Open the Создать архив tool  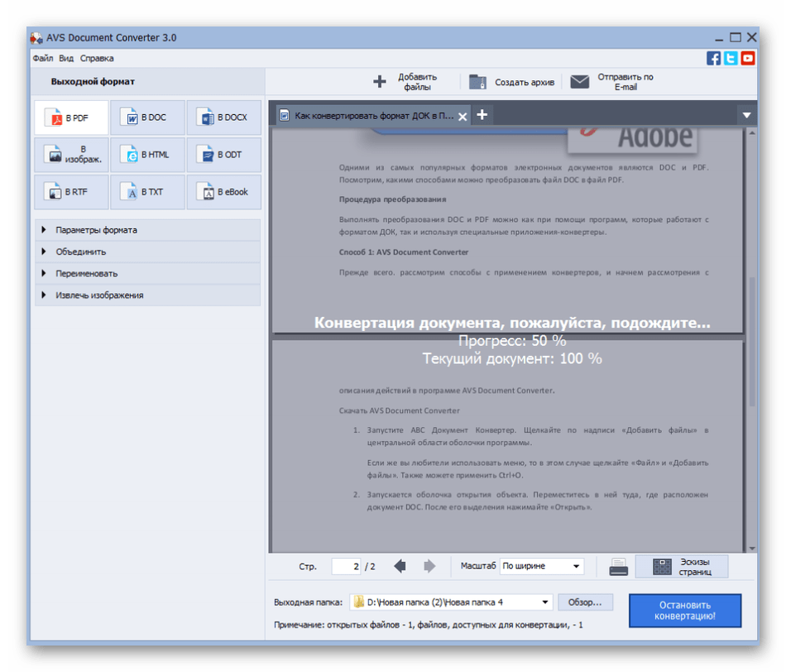pyautogui.click(x=477, y=82)
